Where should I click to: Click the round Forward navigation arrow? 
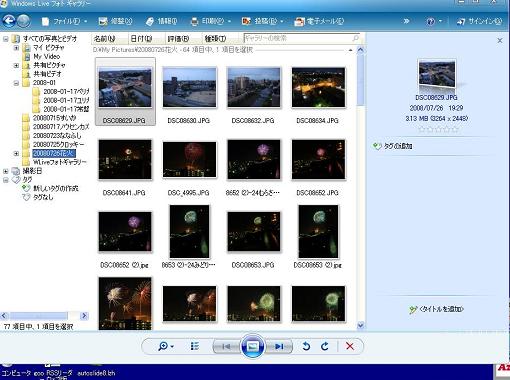tap(23, 21)
